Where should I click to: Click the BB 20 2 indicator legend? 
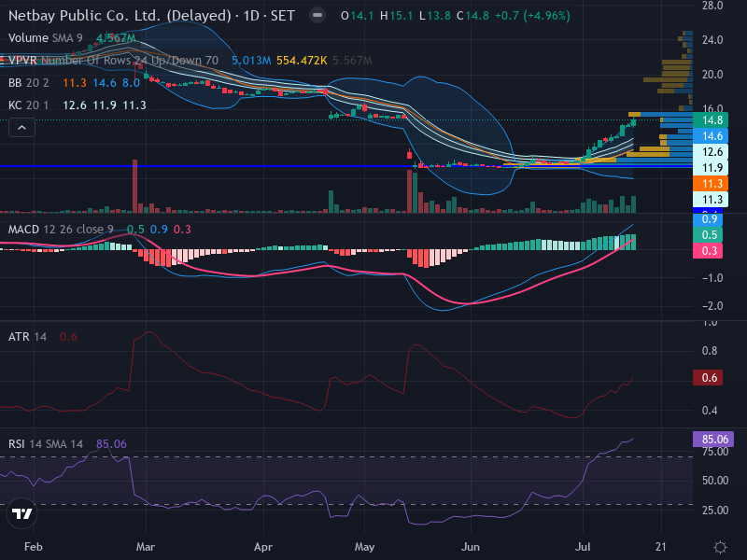[x=29, y=83]
